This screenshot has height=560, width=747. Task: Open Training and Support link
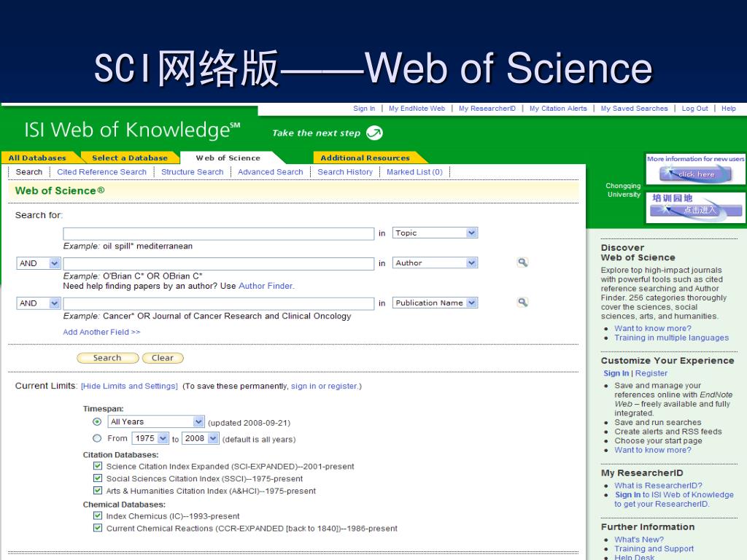[654, 548]
